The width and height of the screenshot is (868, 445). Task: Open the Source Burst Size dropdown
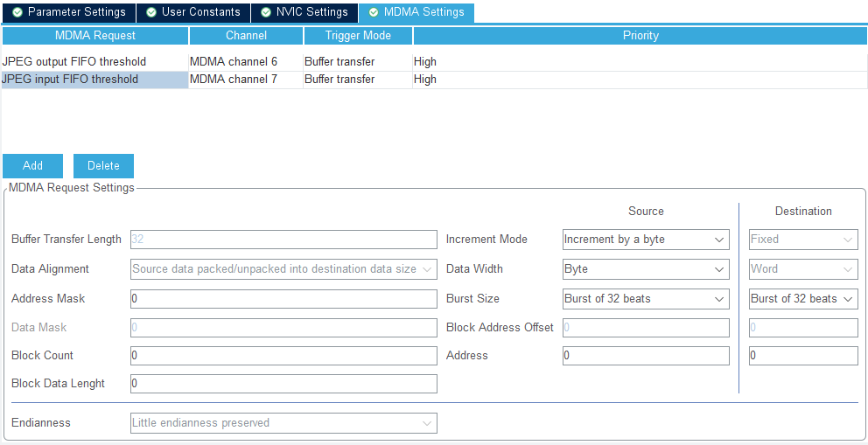pos(646,299)
